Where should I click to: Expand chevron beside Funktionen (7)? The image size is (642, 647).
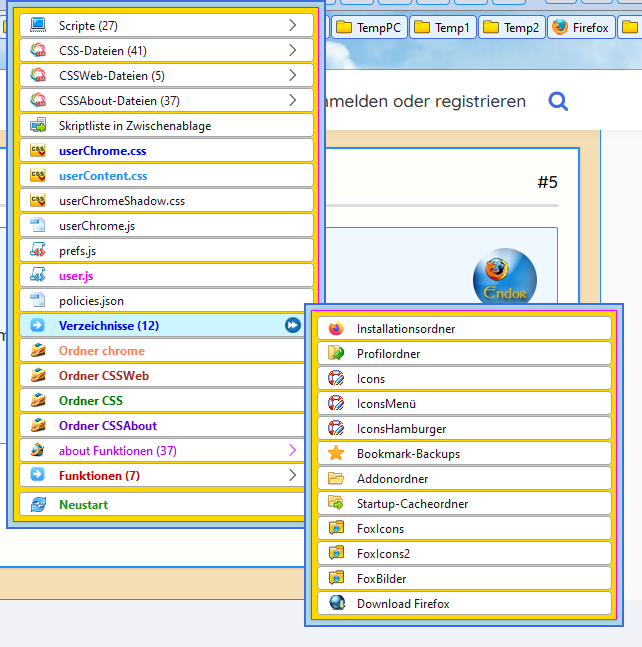coord(293,475)
